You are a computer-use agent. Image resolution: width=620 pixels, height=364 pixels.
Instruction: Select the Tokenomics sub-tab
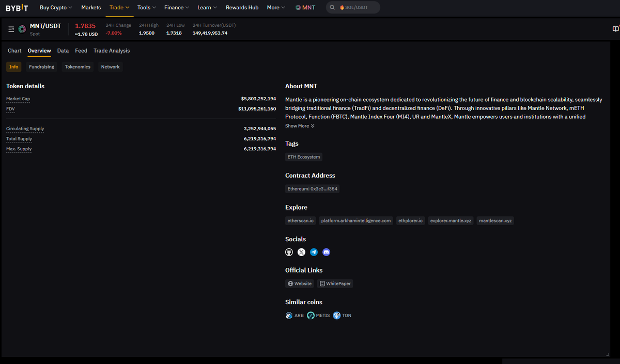(x=78, y=67)
